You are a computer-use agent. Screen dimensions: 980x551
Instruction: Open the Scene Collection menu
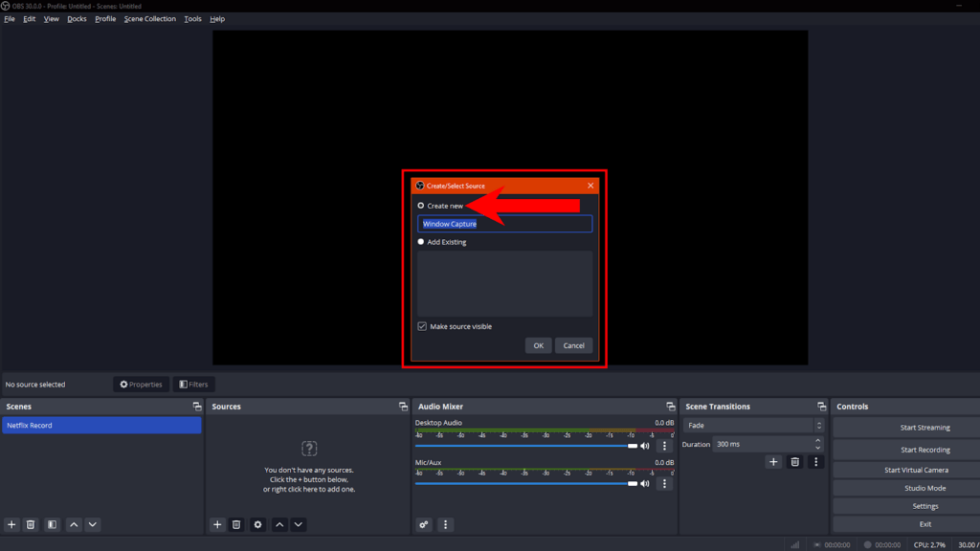pos(150,19)
